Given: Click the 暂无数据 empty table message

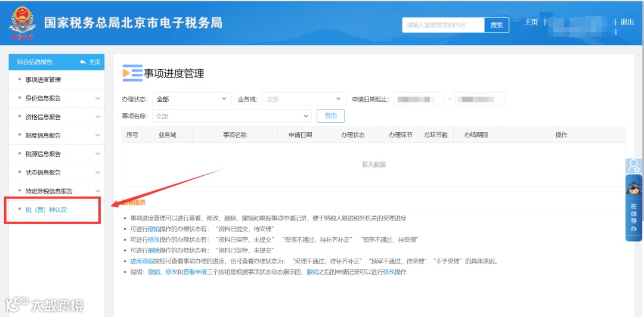Looking at the screenshot, I should (374, 164).
